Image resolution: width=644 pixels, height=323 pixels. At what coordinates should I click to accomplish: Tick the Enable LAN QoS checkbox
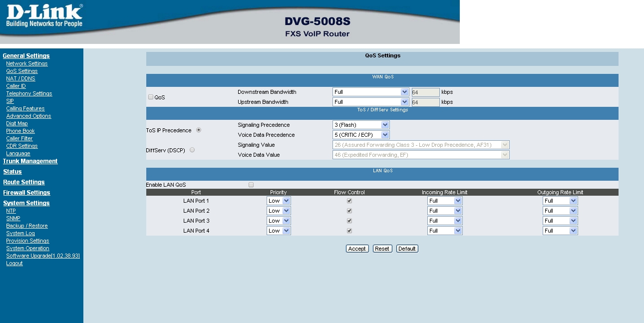click(251, 185)
